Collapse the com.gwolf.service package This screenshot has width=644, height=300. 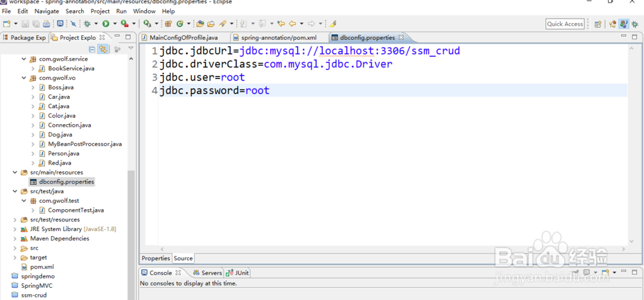tap(24, 59)
